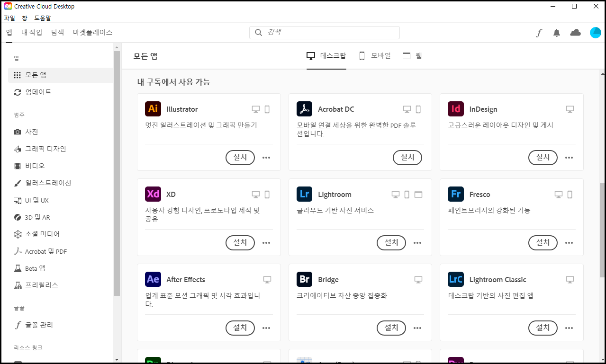This screenshot has height=364, width=606.
Task: Open 3D 및 AR category
Action: pos(60,217)
